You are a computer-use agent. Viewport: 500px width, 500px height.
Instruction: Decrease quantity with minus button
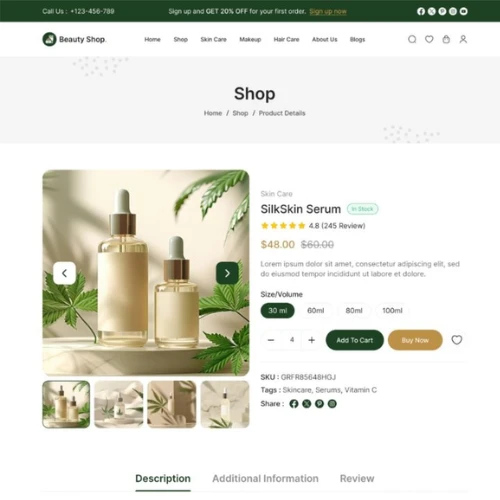coord(271,340)
